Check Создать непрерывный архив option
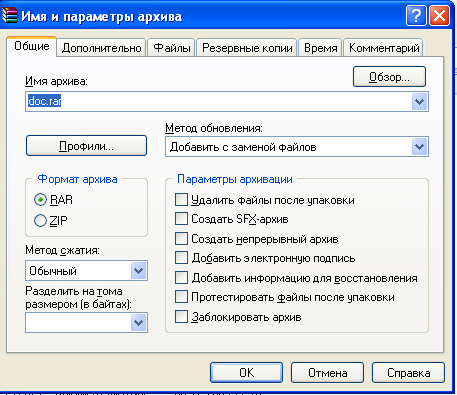This screenshot has width=457, height=395. [x=181, y=239]
